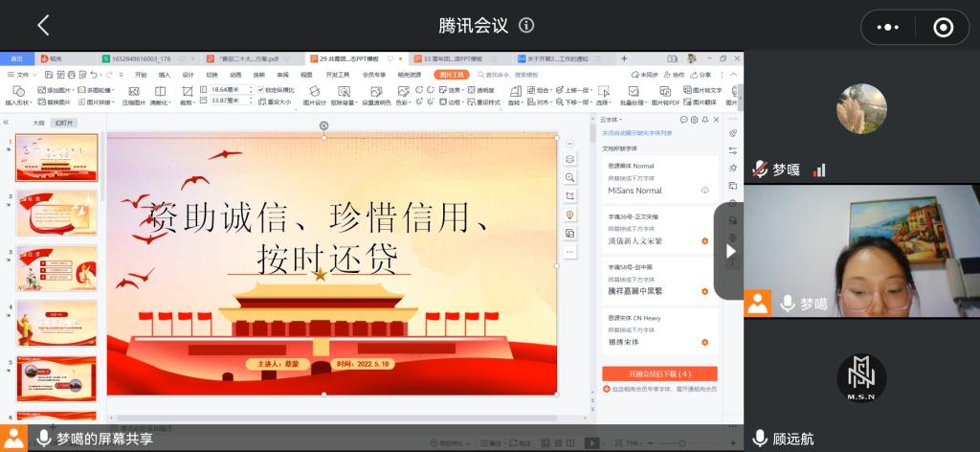Select the second slide thumbnail
Screen dimensions: 980x452
56,213
